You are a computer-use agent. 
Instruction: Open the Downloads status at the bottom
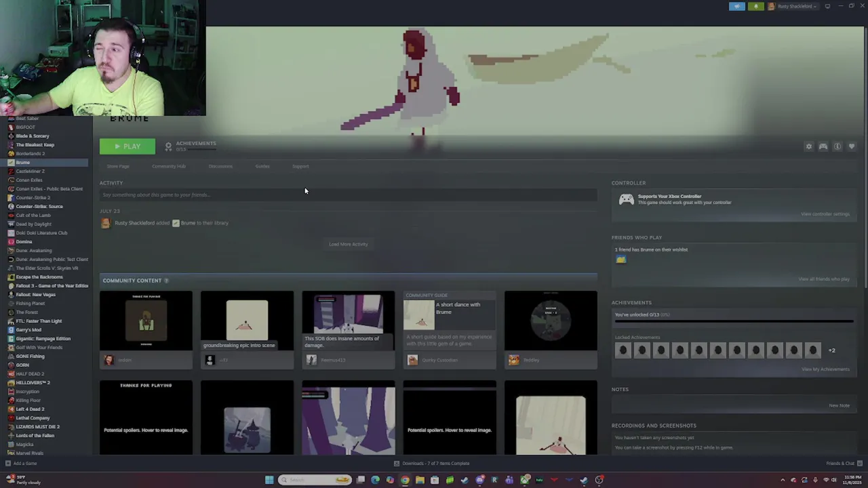click(x=432, y=464)
